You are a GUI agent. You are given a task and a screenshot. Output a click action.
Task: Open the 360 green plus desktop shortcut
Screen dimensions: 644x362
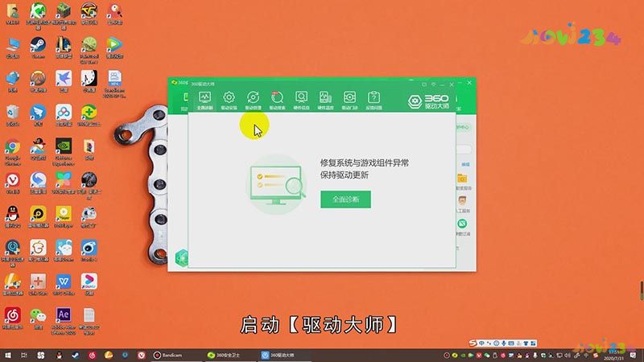tap(89, 115)
